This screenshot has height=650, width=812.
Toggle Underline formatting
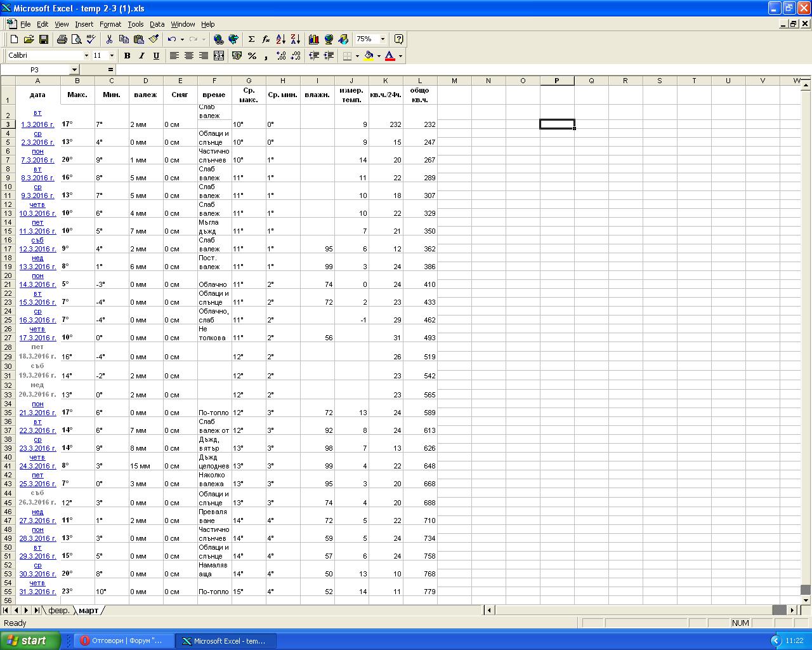[x=156, y=56]
